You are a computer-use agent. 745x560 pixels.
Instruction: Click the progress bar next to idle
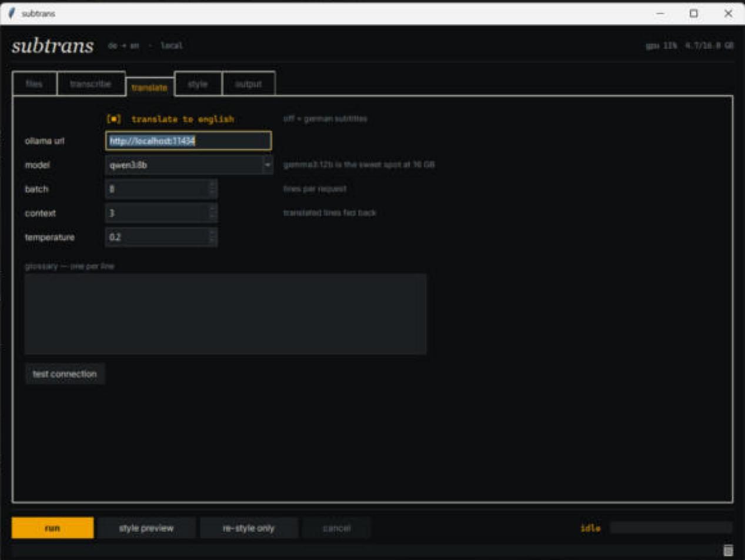tap(671, 528)
